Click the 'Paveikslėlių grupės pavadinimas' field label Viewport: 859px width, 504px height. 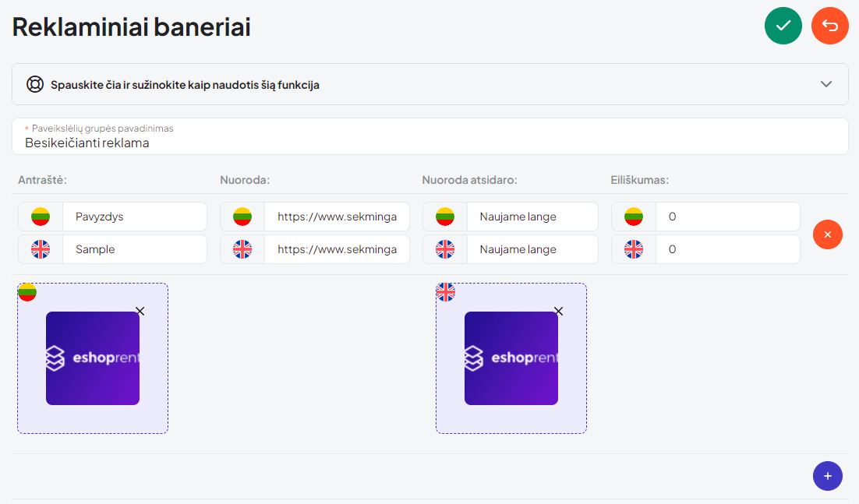(102, 128)
